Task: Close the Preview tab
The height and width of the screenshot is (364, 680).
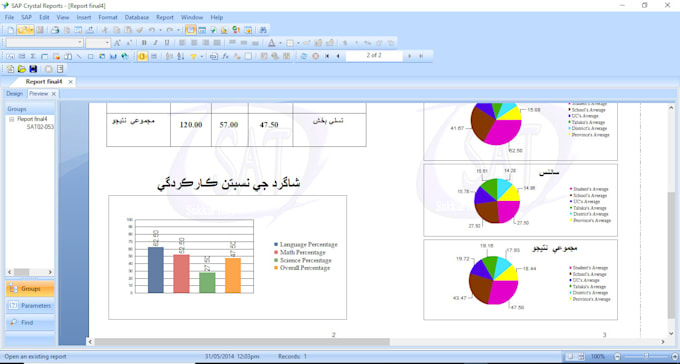Action: click(x=54, y=94)
